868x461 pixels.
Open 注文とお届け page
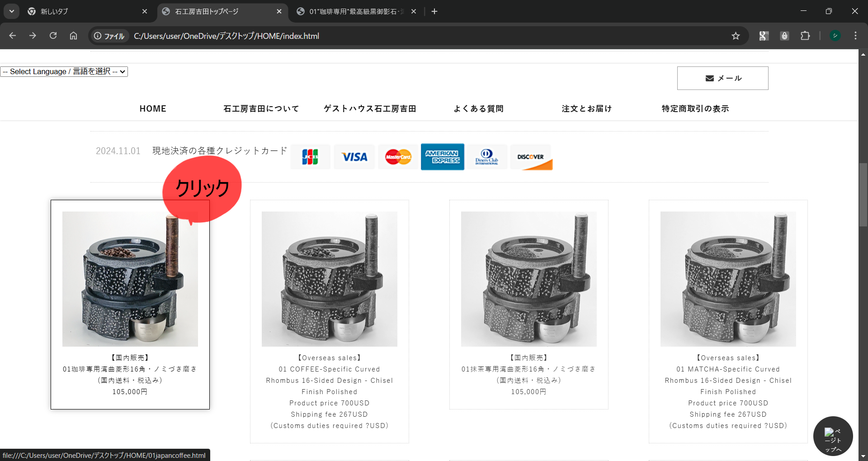[587, 108]
